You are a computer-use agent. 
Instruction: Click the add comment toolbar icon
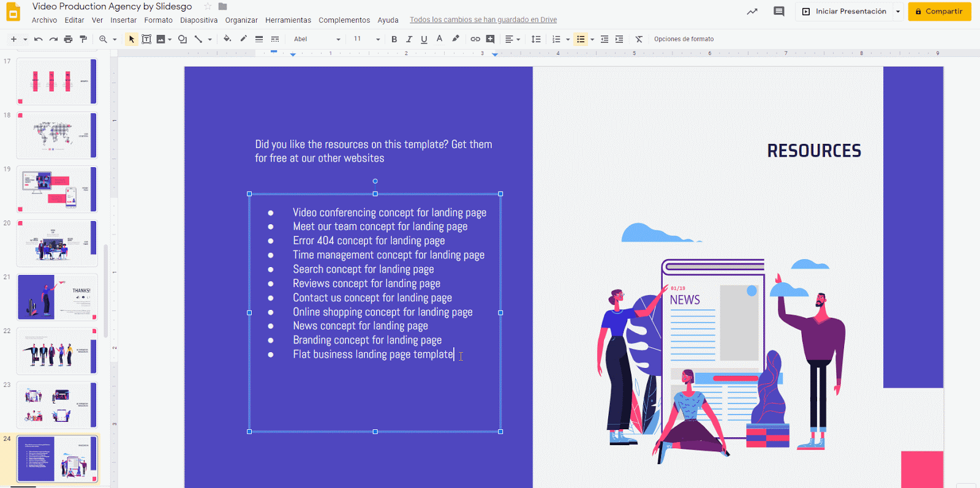point(490,39)
